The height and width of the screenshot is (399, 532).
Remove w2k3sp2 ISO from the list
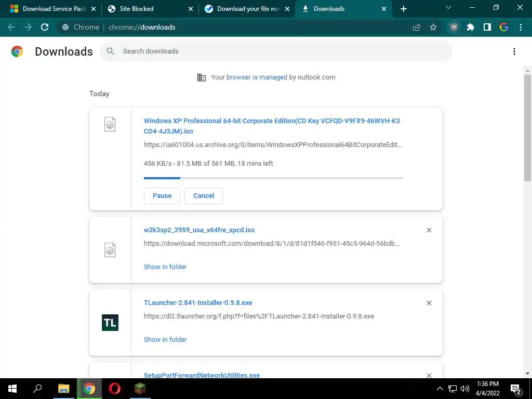click(429, 230)
